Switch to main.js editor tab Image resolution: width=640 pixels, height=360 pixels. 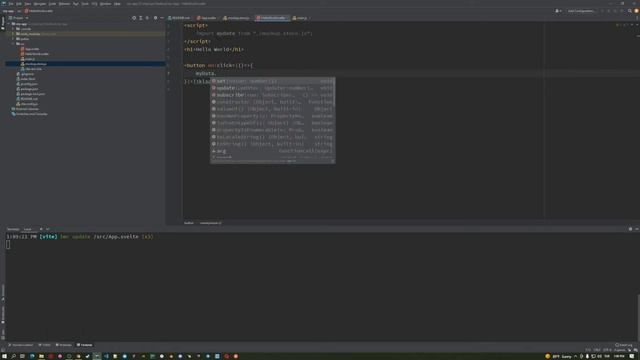tap(300, 18)
